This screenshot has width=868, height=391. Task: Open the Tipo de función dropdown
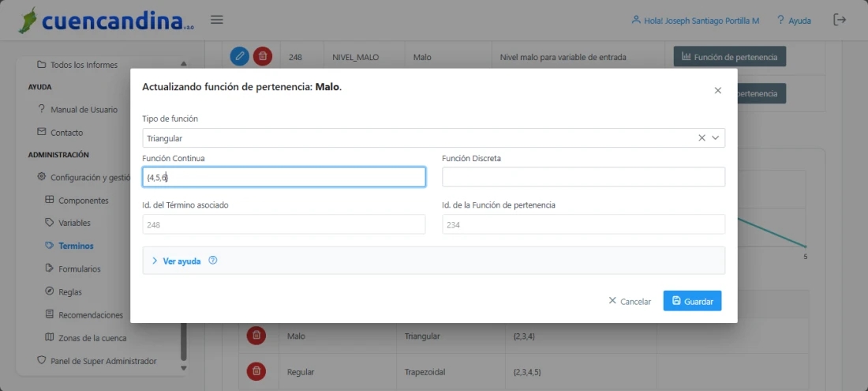tap(716, 138)
